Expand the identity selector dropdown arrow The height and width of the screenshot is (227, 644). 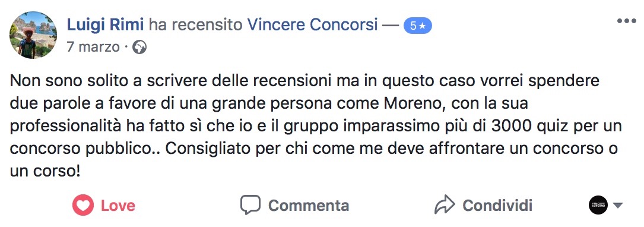pyautogui.click(x=618, y=206)
